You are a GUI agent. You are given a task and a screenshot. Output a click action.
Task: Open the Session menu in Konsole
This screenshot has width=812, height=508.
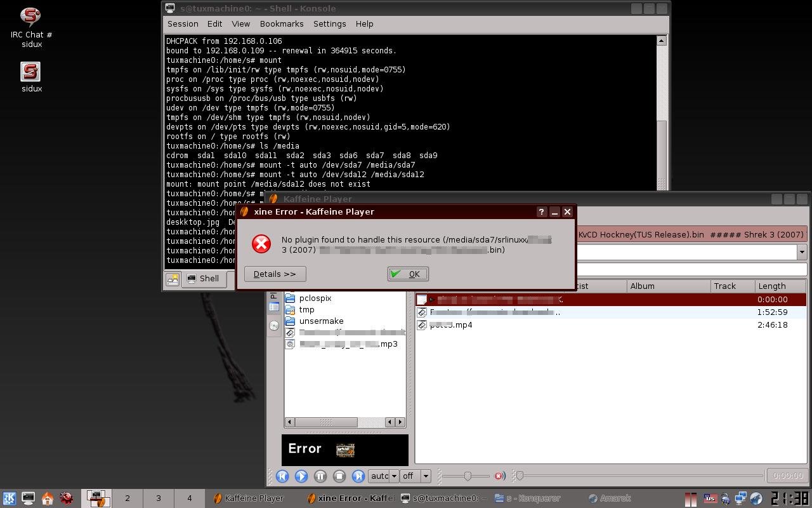183,23
